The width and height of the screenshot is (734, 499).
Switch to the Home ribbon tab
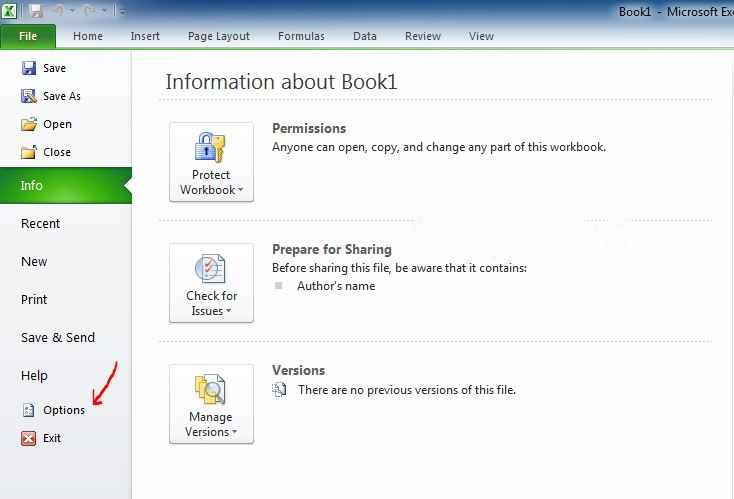88,36
